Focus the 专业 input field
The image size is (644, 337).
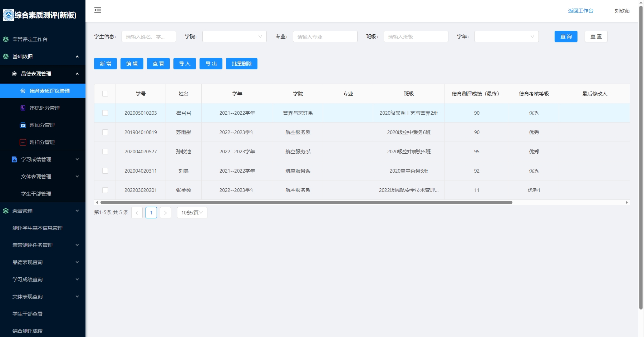click(325, 36)
